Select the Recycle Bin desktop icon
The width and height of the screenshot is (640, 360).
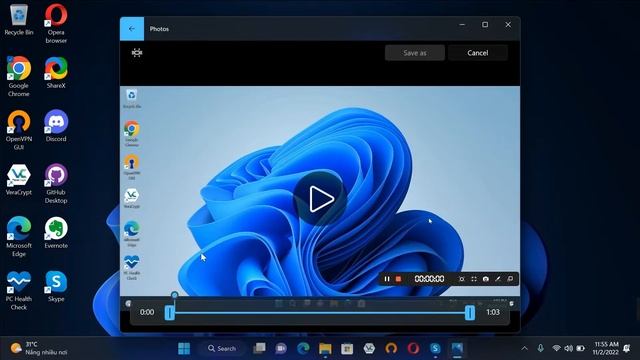[19, 20]
